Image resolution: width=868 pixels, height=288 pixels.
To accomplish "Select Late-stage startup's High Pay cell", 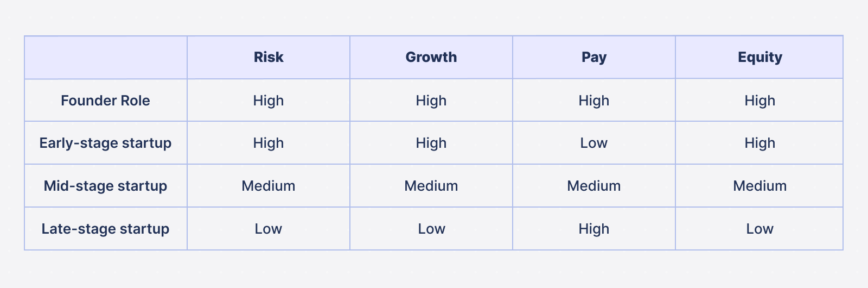I will (594, 229).
